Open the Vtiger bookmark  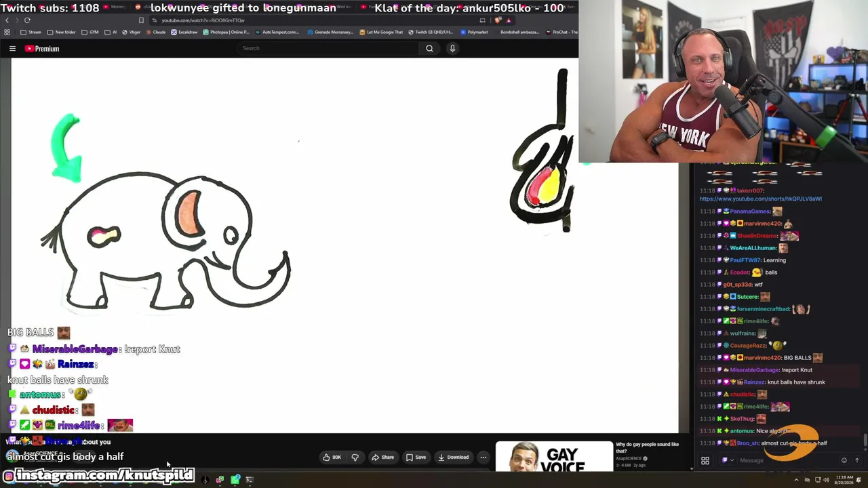[132, 32]
